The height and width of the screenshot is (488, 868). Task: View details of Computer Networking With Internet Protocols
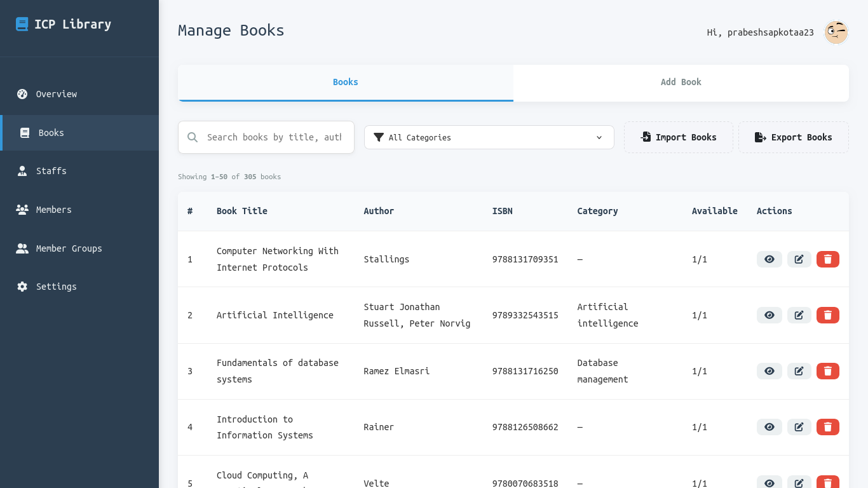click(769, 259)
